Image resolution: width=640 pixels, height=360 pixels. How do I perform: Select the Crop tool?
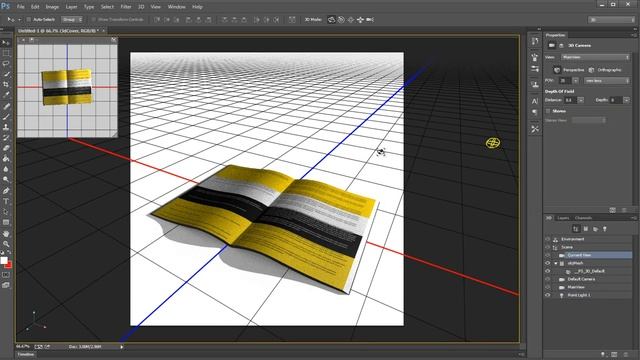pyautogui.click(x=6, y=84)
